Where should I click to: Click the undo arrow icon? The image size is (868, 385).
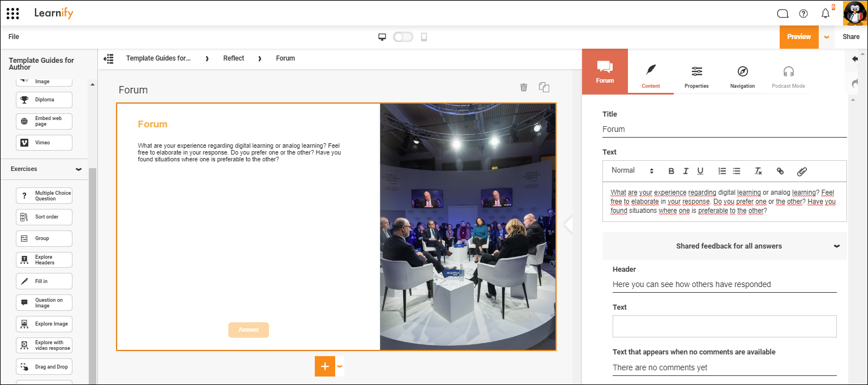pos(855,59)
